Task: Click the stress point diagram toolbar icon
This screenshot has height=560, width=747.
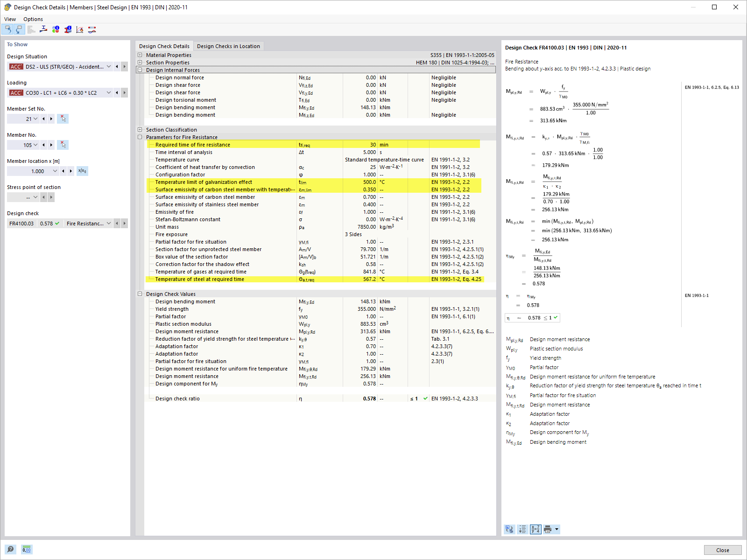Action: coord(43,29)
